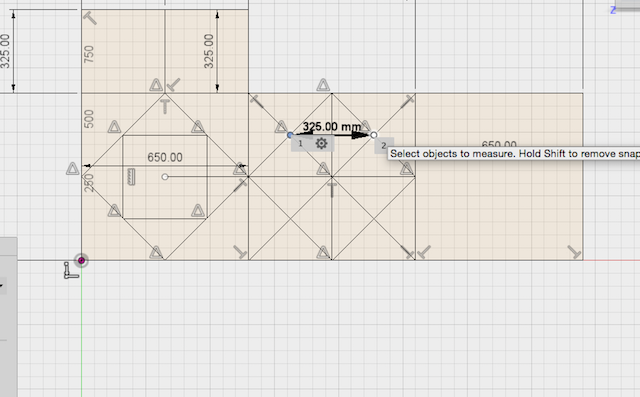Select the blue first measurement point
The width and height of the screenshot is (640, 397).
pyautogui.click(x=290, y=135)
